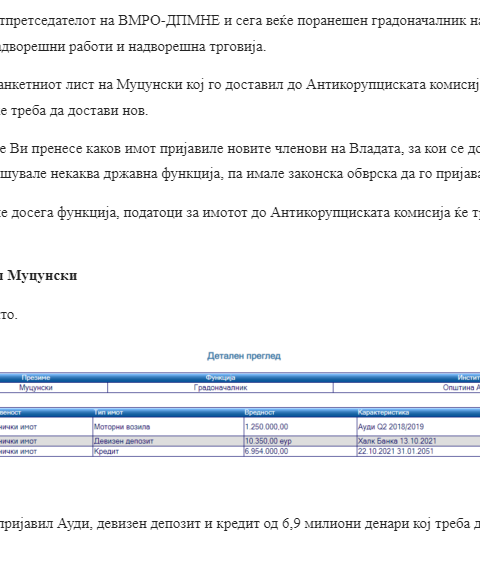This screenshot has width=480, height=562.
Task: Select the value '10.350,00 еур'
Action: (x=268, y=441)
